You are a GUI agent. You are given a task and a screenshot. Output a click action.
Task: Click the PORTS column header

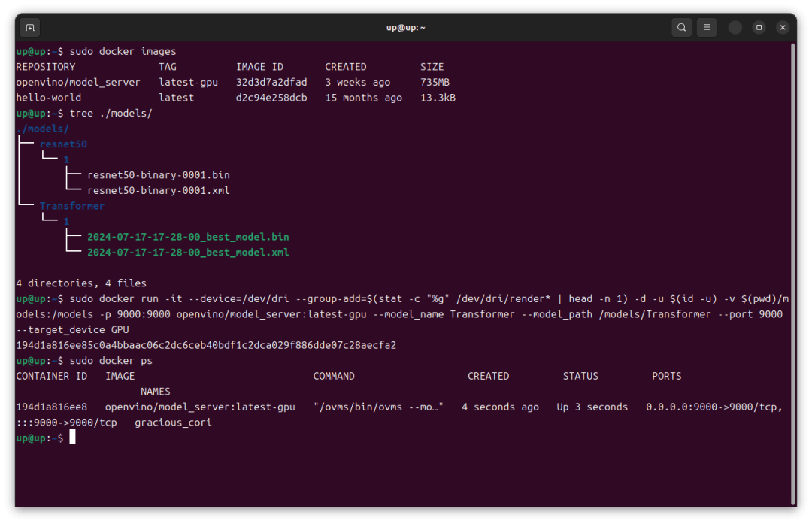tap(666, 376)
